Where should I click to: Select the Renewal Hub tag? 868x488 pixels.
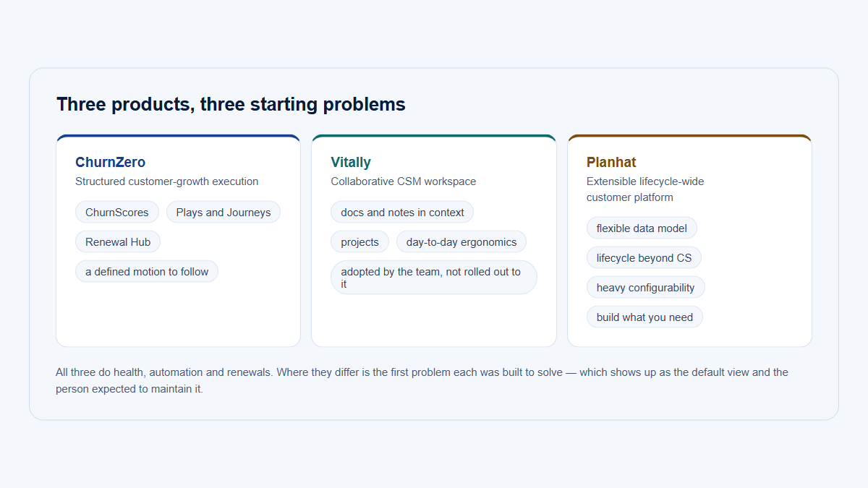[x=118, y=241]
